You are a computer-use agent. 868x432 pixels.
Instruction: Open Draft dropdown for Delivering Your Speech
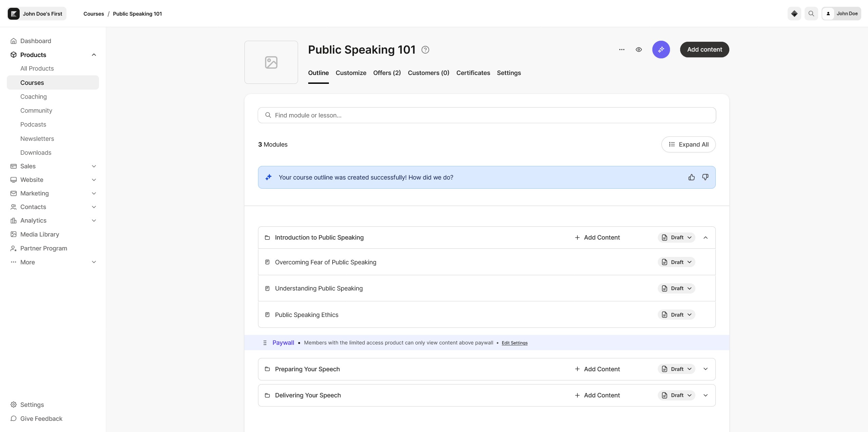676,395
